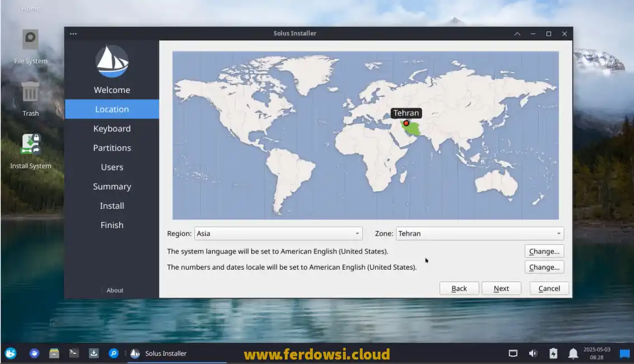This screenshot has width=634, height=364.
Task: Go to the Install step
Action: tap(112, 206)
